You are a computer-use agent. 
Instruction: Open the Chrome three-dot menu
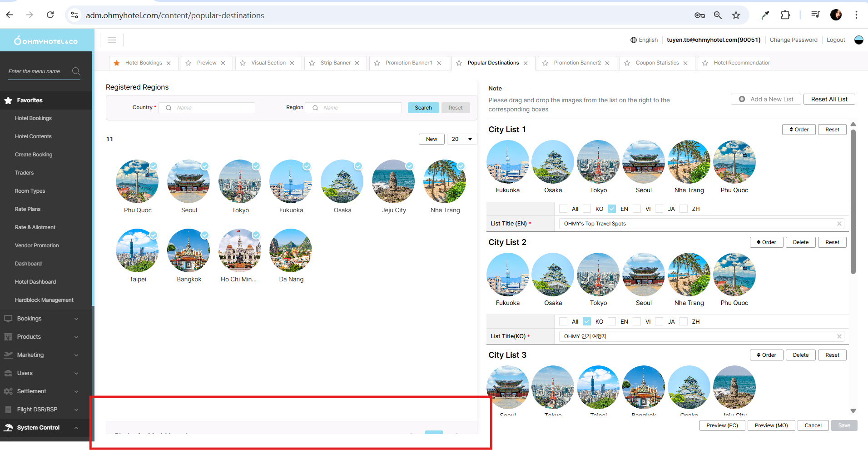[x=856, y=15]
